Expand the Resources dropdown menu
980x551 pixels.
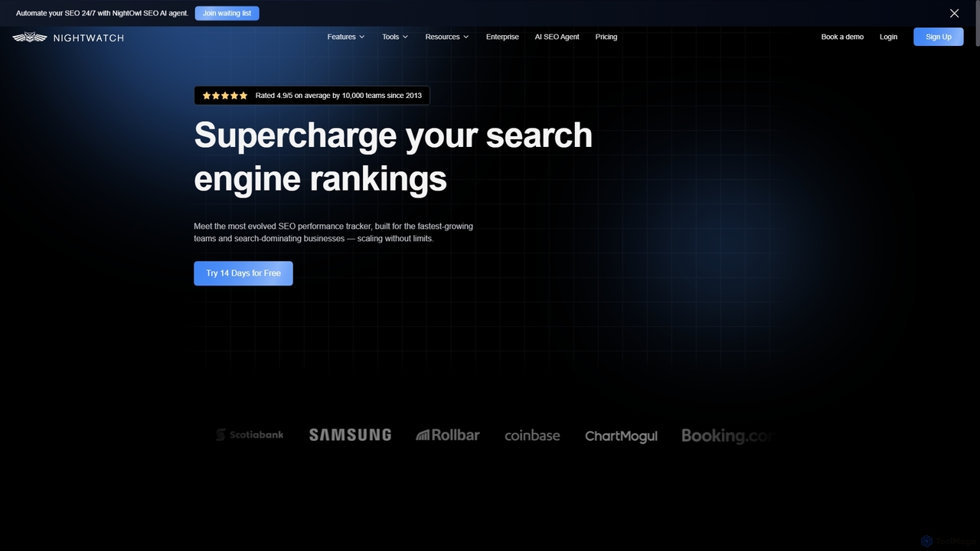[x=447, y=37]
